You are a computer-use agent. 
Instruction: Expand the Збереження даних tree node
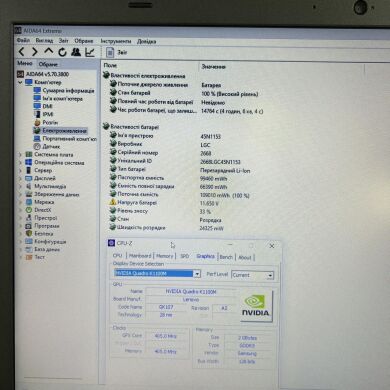(x=20, y=194)
